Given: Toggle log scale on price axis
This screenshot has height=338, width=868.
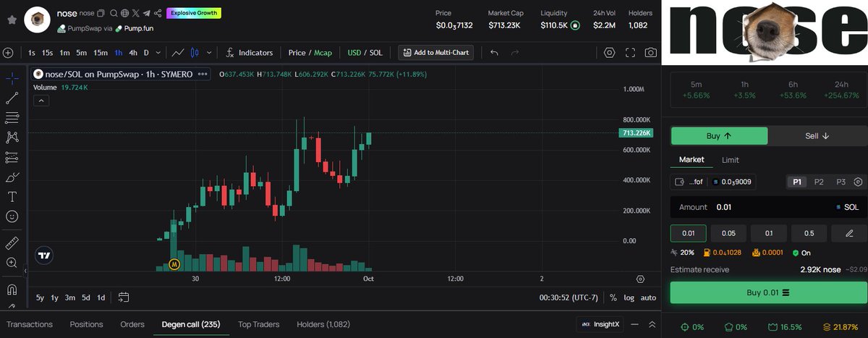Looking at the screenshot, I should pyautogui.click(x=629, y=297).
